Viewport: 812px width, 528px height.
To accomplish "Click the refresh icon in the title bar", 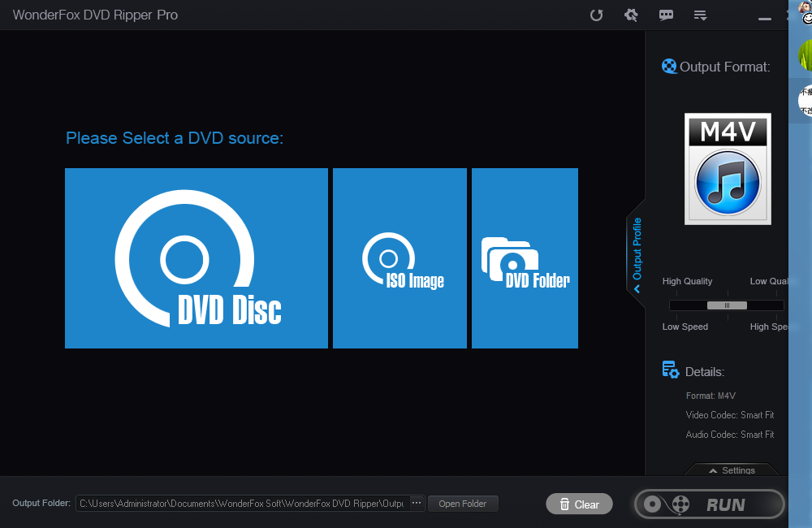I will pos(597,15).
